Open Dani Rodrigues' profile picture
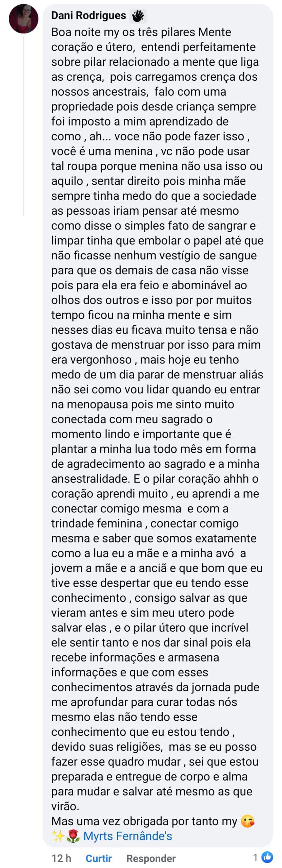 click(x=23, y=19)
